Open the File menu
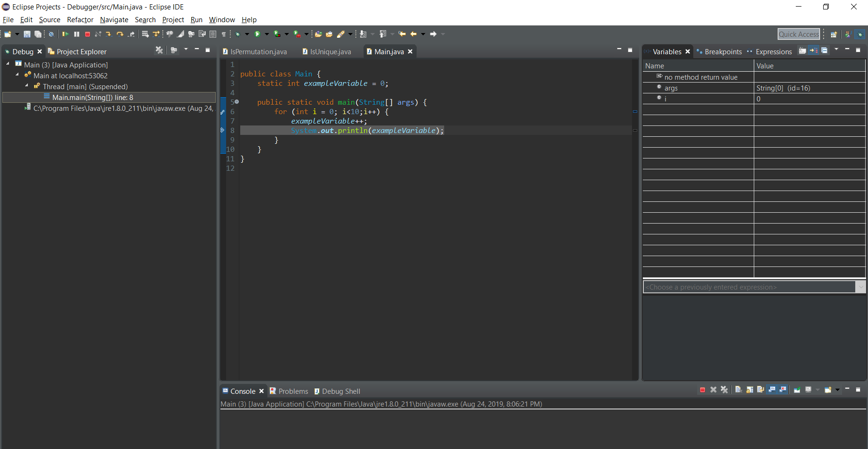Viewport: 868px width, 449px height. pyautogui.click(x=8, y=19)
